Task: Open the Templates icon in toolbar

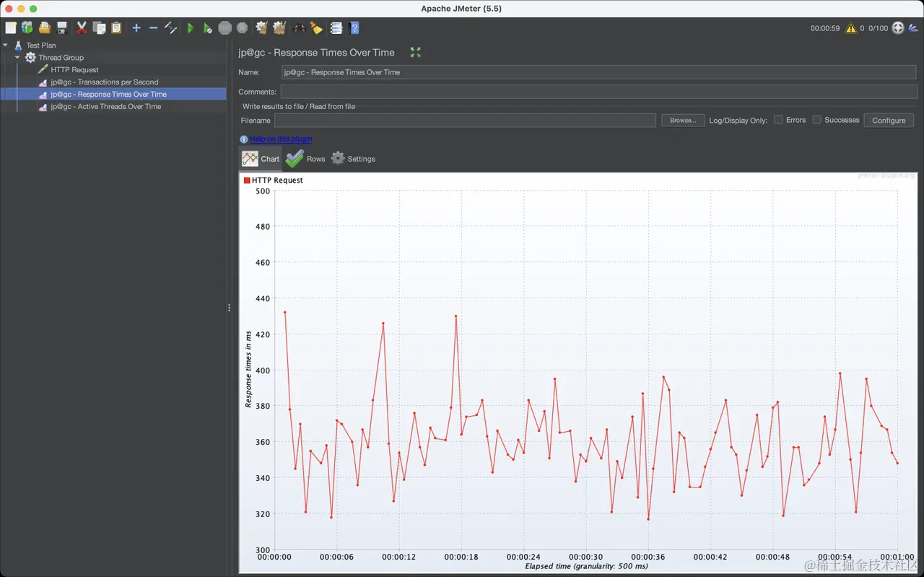Action: 27,28
